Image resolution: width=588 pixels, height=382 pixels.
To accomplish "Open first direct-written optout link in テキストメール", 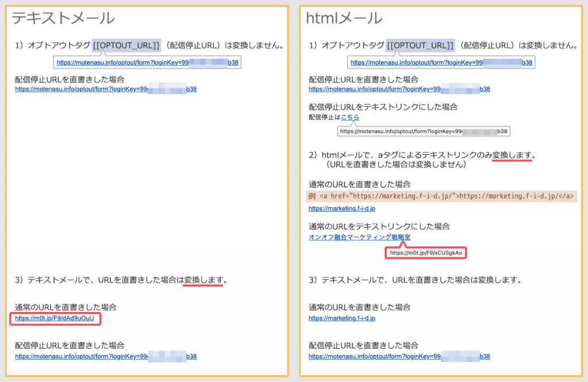I will point(106,89).
